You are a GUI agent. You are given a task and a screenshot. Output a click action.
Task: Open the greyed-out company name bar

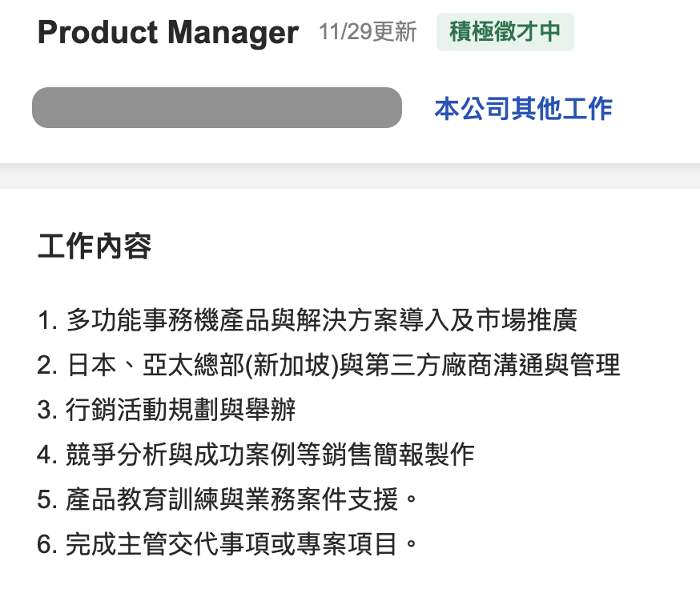coord(216,108)
